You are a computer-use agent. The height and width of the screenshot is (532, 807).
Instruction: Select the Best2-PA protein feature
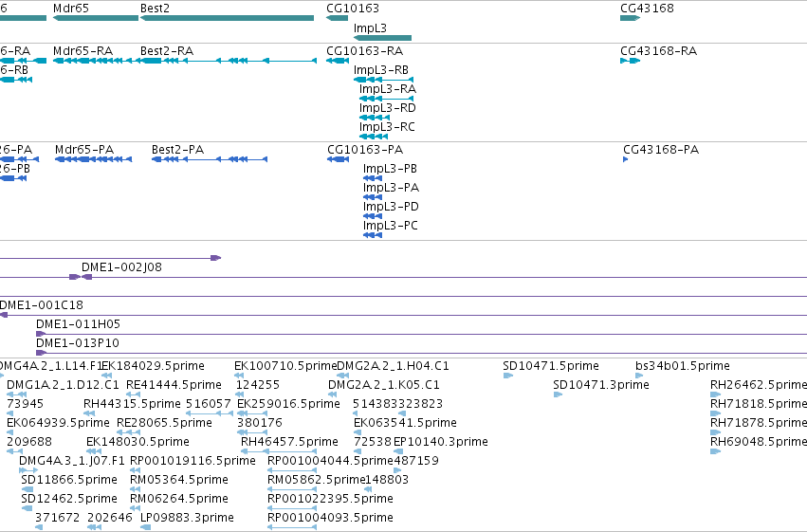(x=210, y=159)
